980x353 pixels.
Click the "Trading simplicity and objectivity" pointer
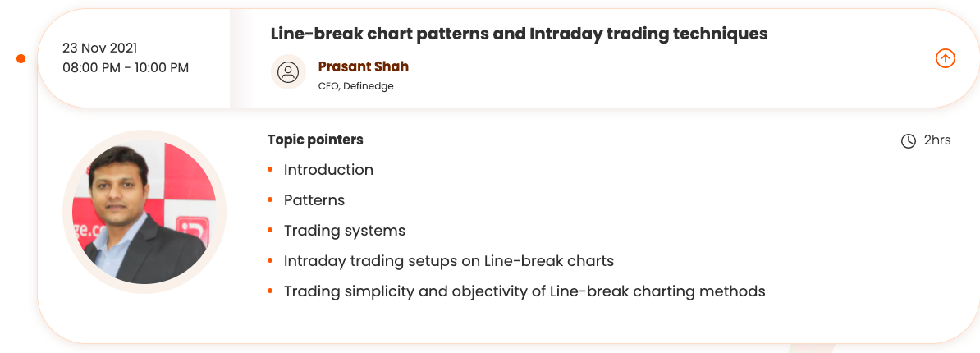(524, 291)
